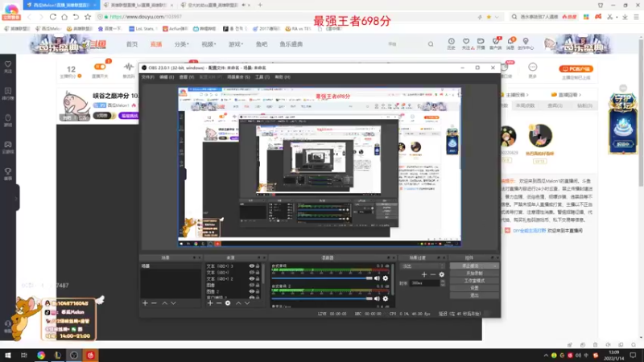Switch the 直播开关 orange toggle
This screenshot has height=362, width=644.
tap(100, 67)
